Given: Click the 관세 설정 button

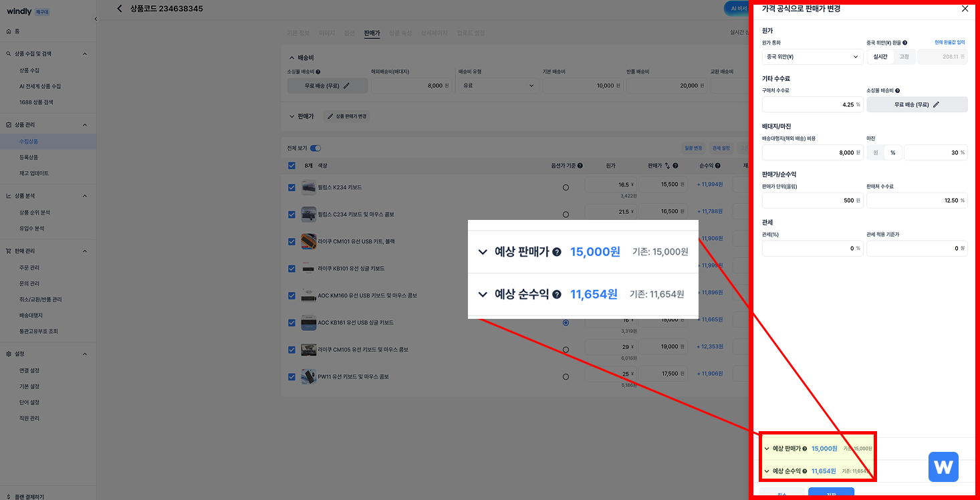Looking at the screenshot, I should [721, 148].
